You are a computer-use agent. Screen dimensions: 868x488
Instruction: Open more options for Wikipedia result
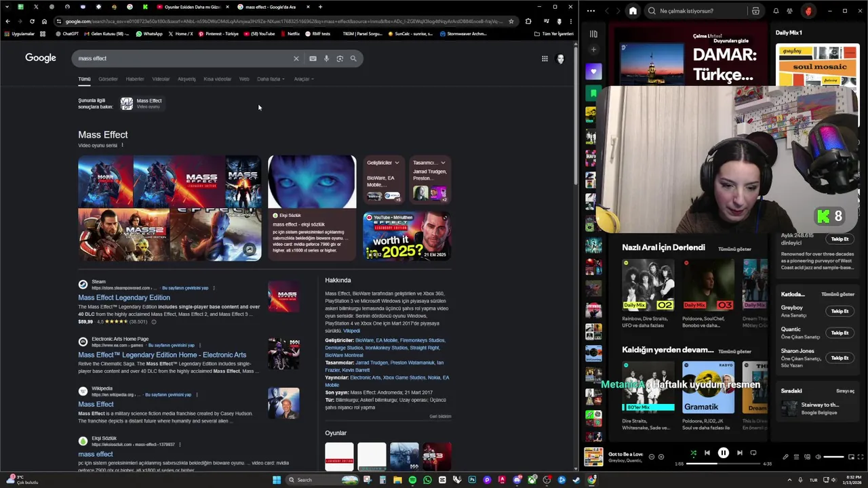(x=197, y=394)
